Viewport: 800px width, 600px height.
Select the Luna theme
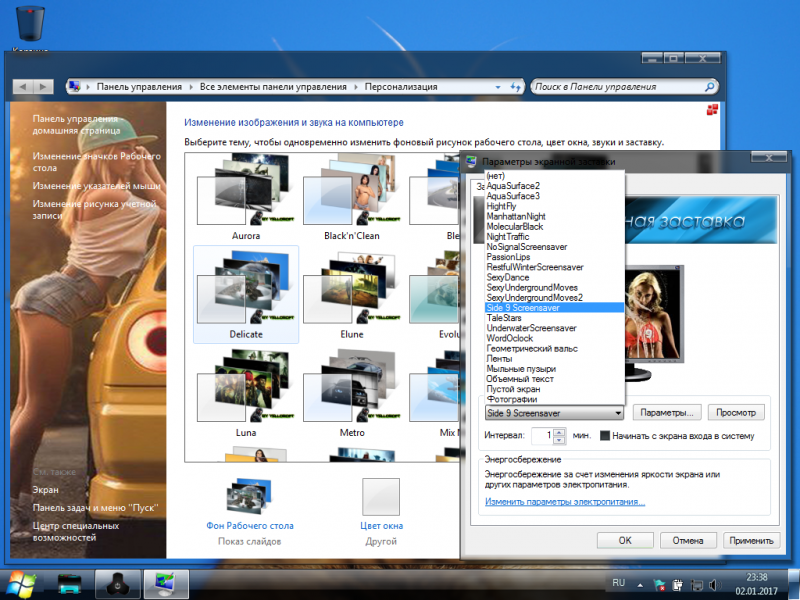pyautogui.click(x=246, y=393)
